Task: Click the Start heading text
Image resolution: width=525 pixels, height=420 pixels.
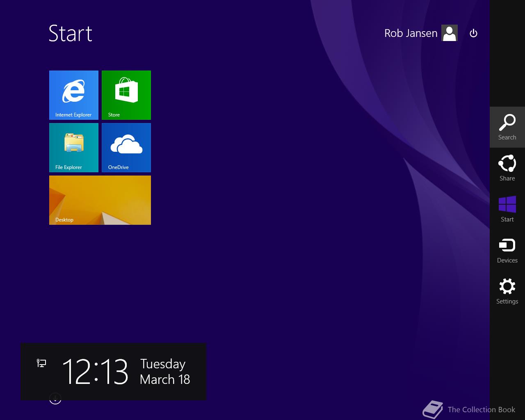Action: (71, 33)
